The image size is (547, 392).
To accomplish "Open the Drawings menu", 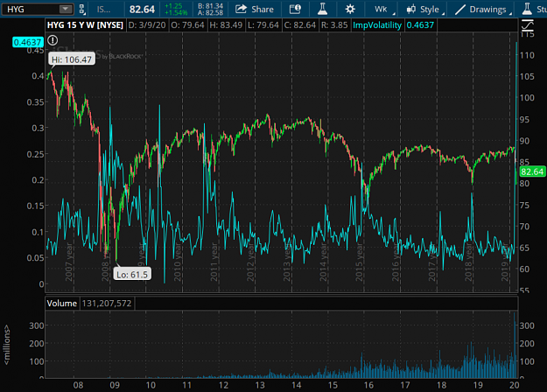I will pyautogui.click(x=483, y=10).
